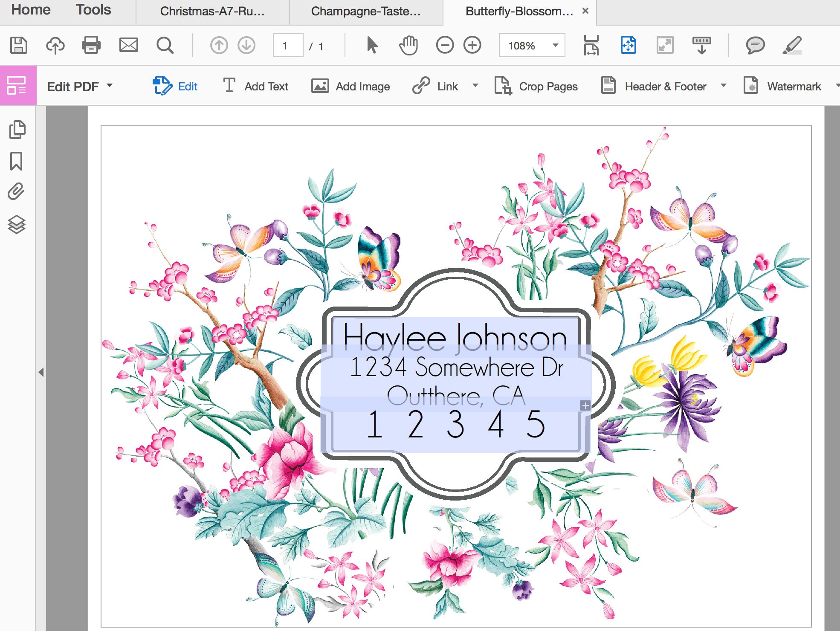
Task: Zoom out with the minus icon
Action: point(445,45)
